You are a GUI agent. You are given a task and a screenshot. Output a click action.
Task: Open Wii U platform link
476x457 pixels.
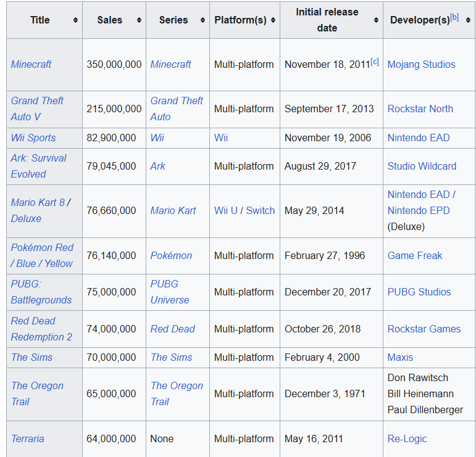[226, 211]
